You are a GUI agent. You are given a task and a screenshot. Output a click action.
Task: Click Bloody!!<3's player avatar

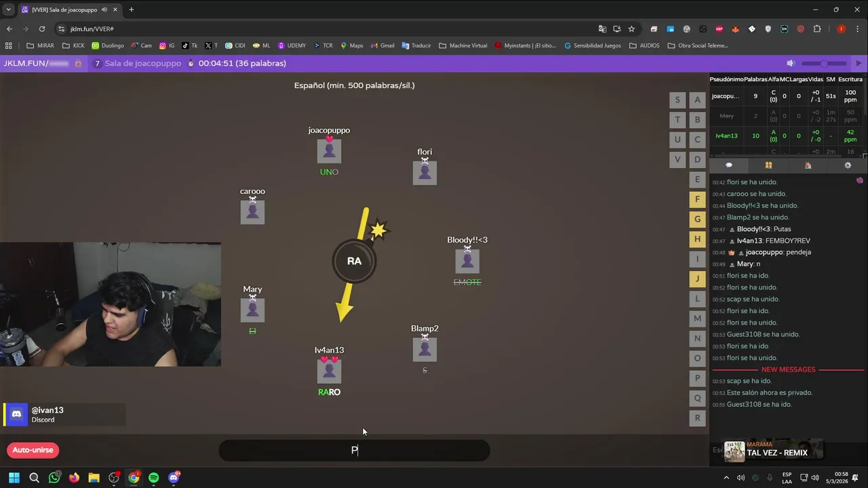tap(467, 261)
